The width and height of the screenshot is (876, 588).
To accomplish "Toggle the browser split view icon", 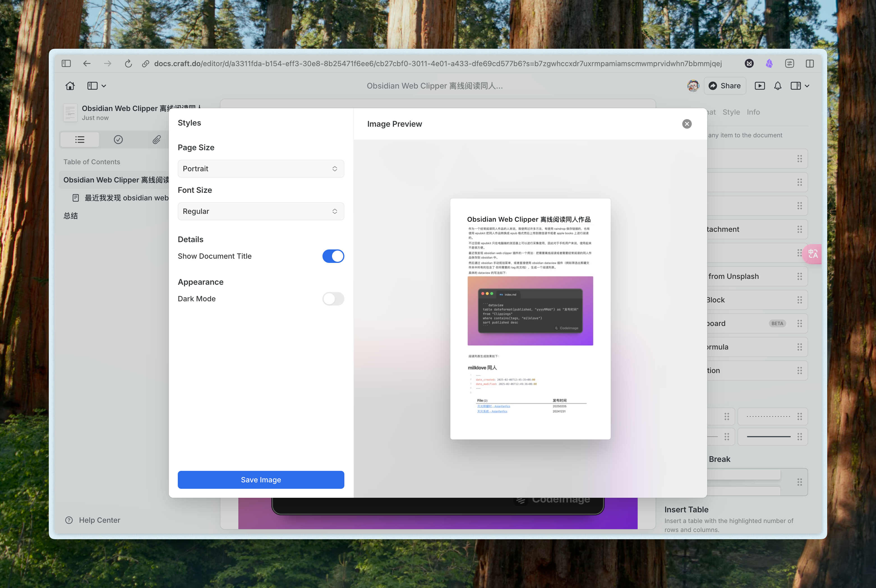I will tap(810, 63).
